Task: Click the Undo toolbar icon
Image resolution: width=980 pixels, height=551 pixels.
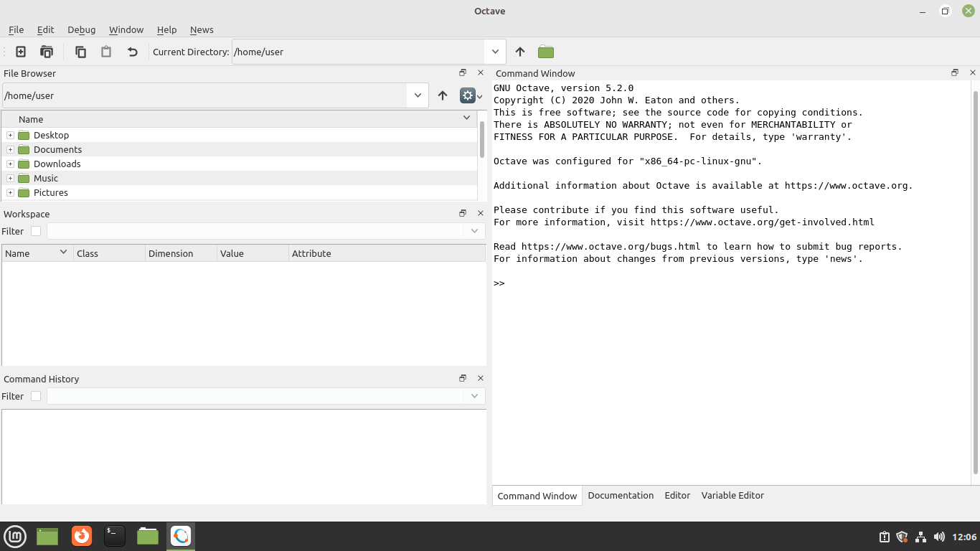Action: point(132,52)
